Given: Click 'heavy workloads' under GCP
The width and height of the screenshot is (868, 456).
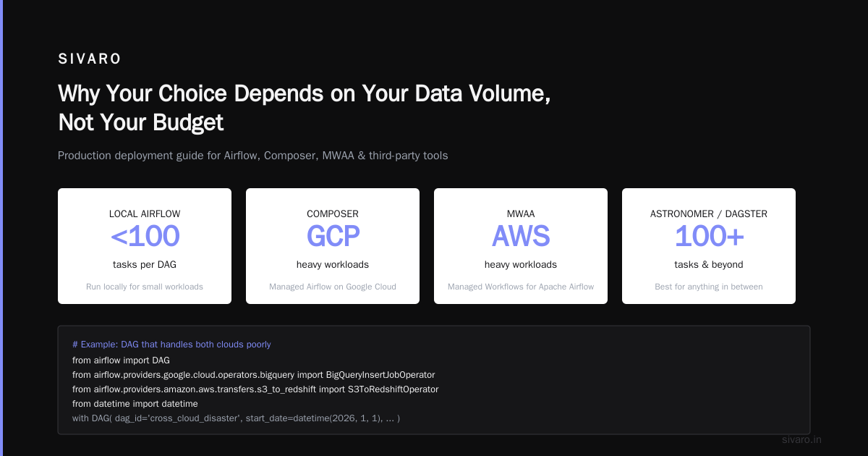Looking at the screenshot, I should point(333,265).
